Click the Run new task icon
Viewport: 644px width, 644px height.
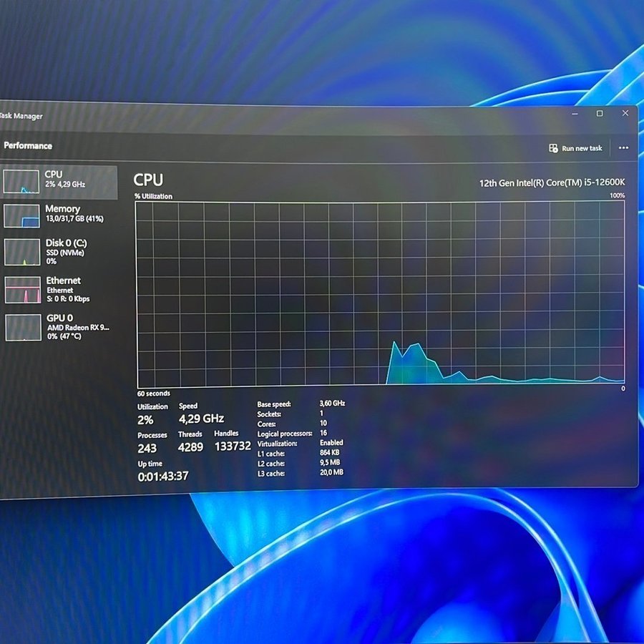pyautogui.click(x=553, y=148)
